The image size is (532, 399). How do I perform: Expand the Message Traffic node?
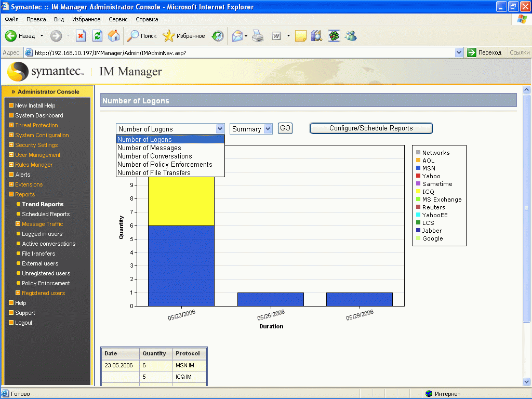tap(18, 224)
